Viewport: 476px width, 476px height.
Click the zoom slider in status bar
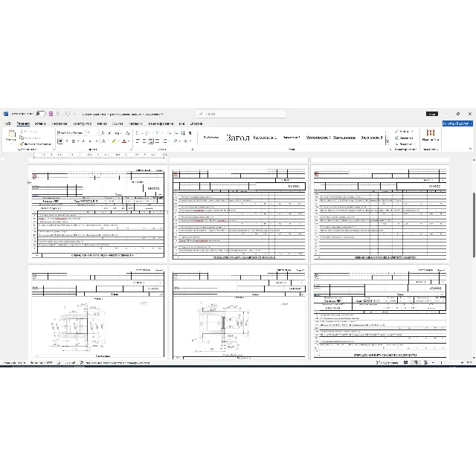449,362
